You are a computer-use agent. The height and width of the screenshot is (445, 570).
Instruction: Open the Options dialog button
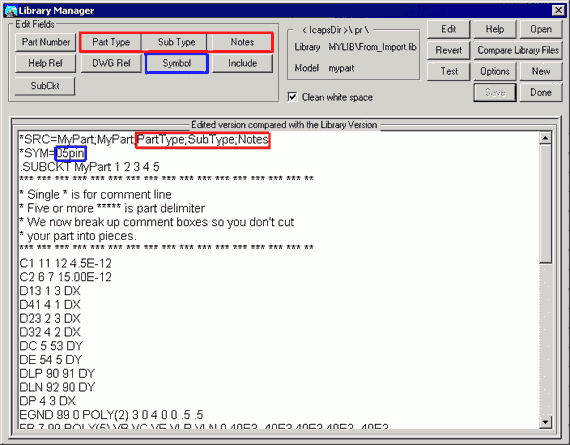tap(495, 71)
